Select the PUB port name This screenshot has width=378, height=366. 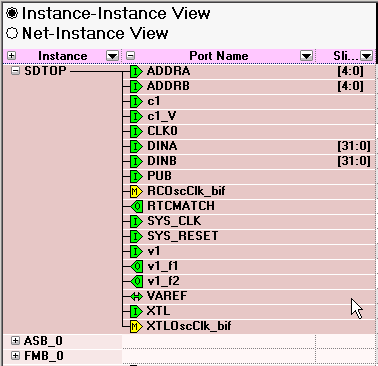pyautogui.click(x=159, y=176)
